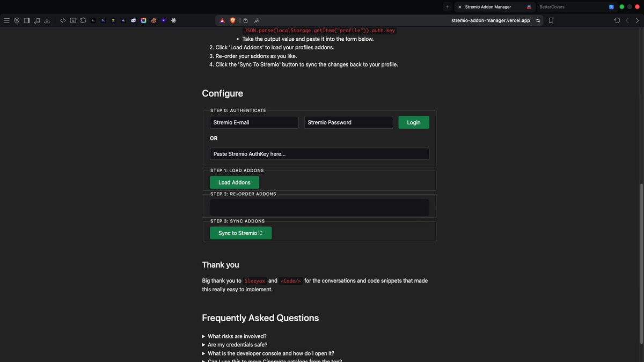Focus the Stremio E-mail field

tap(254, 122)
